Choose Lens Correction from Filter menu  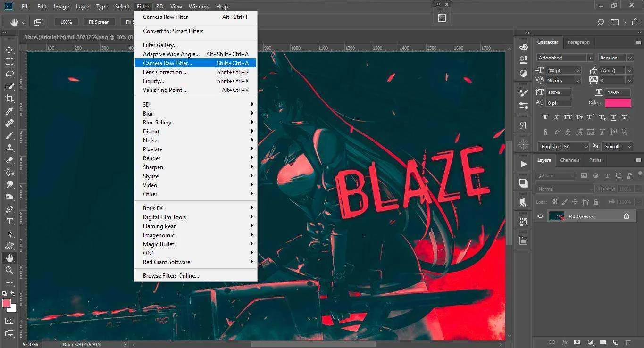point(195,72)
